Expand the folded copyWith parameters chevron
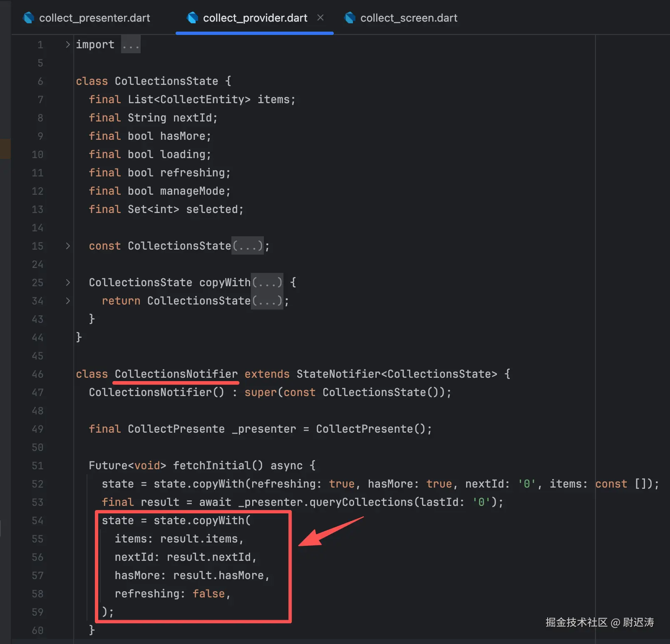 (68, 282)
